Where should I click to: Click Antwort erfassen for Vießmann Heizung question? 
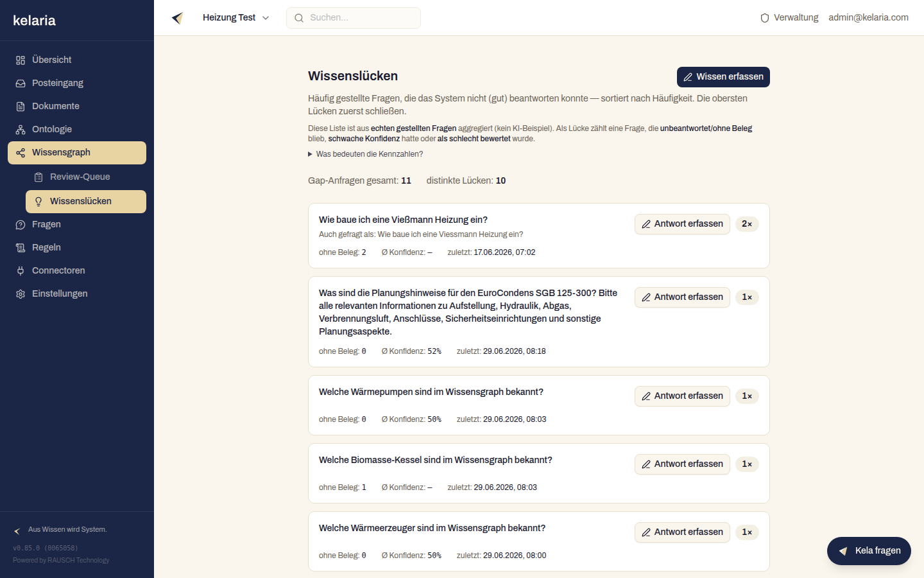pyautogui.click(x=682, y=224)
